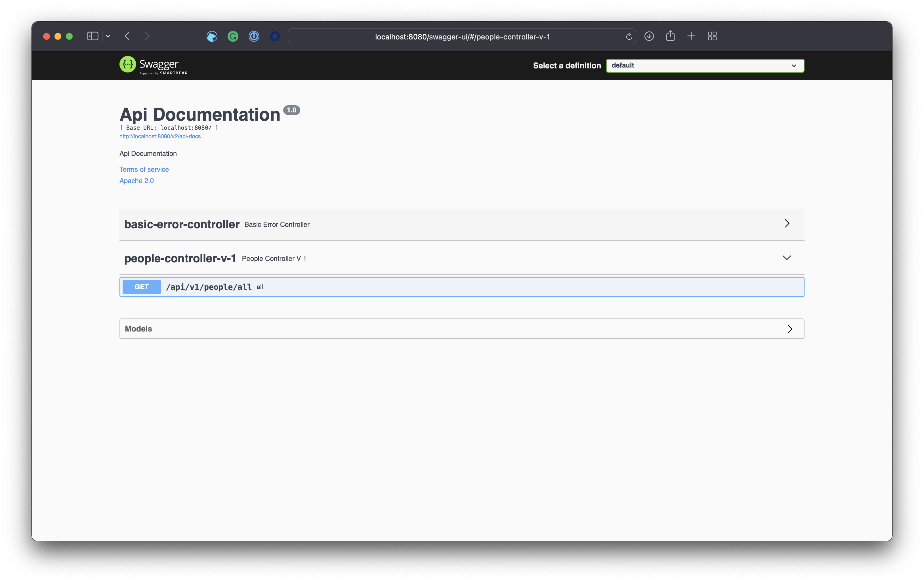Screen dimensions: 924x583
Task: Click the Terms of service link
Action: coord(144,169)
